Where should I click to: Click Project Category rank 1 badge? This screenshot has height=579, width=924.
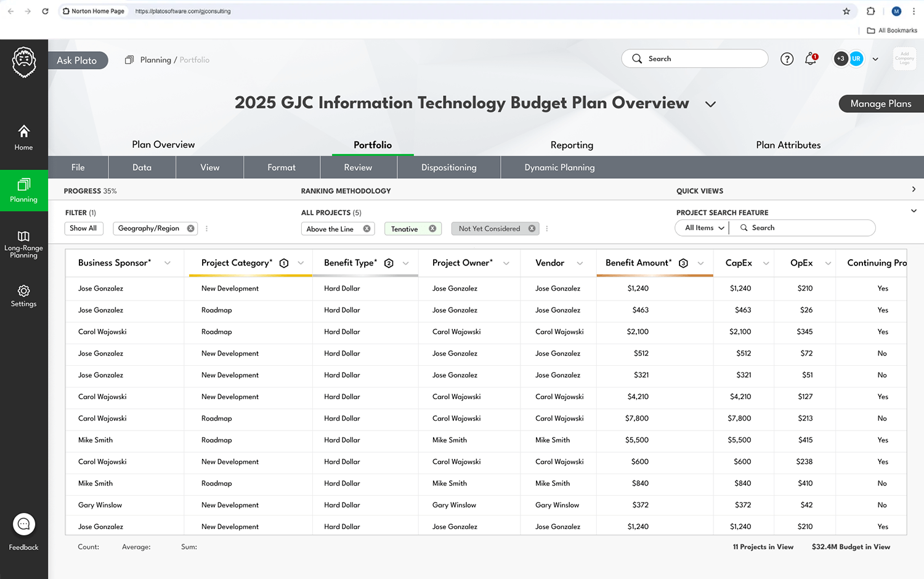(x=284, y=263)
